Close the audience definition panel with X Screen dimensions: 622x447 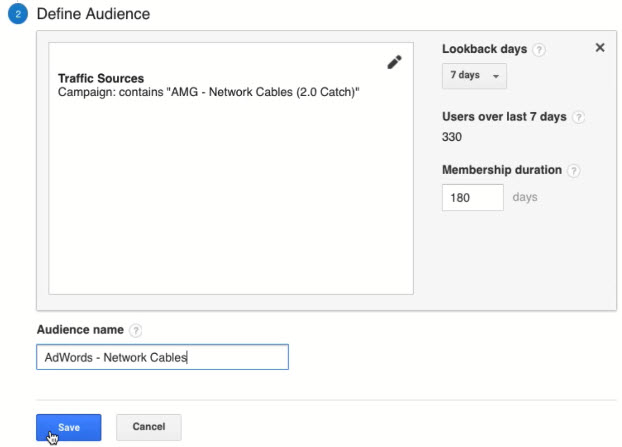[599, 47]
